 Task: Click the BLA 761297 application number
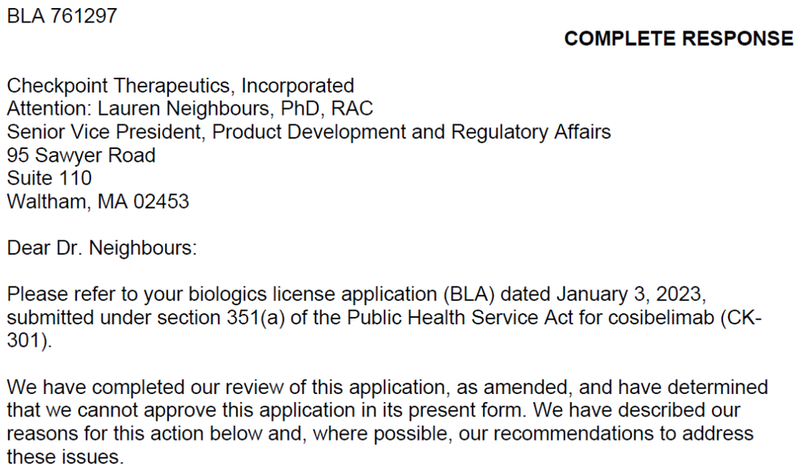(x=62, y=16)
